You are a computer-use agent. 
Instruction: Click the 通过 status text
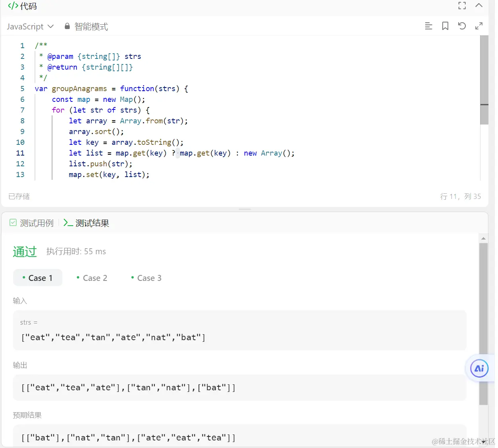pos(25,251)
